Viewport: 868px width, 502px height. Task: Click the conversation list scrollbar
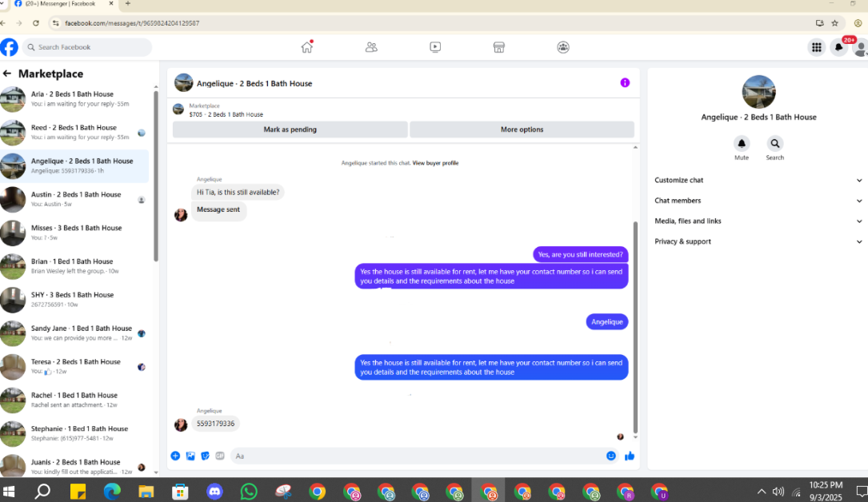click(x=155, y=176)
